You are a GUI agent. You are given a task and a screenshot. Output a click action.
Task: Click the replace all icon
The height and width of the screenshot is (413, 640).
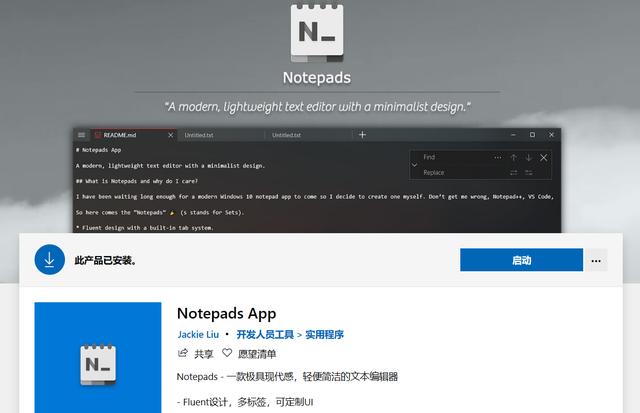[529, 173]
